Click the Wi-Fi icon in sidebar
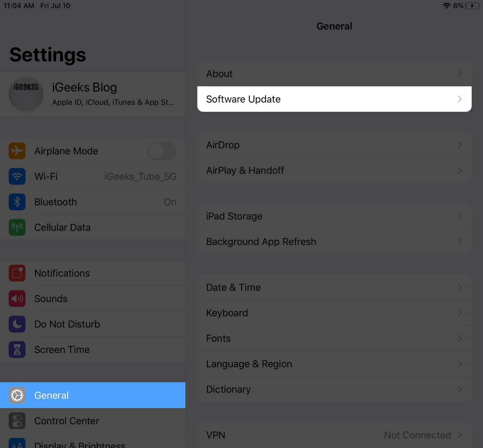This screenshot has width=483, height=448. pyautogui.click(x=17, y=176)
